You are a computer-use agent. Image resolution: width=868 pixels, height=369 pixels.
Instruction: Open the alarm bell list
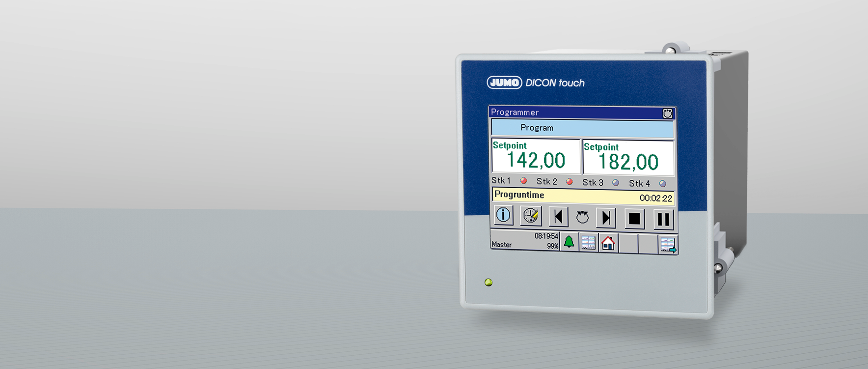click(569, 242)
